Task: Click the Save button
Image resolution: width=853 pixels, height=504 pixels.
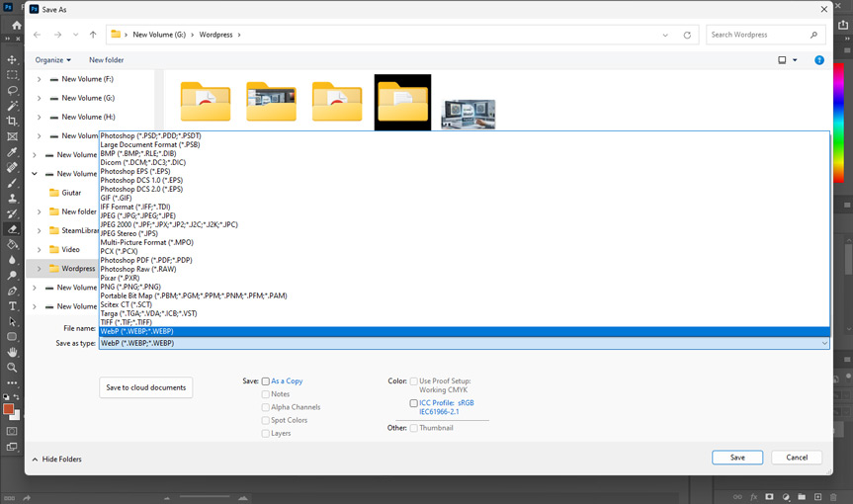Action: [737, 458]
